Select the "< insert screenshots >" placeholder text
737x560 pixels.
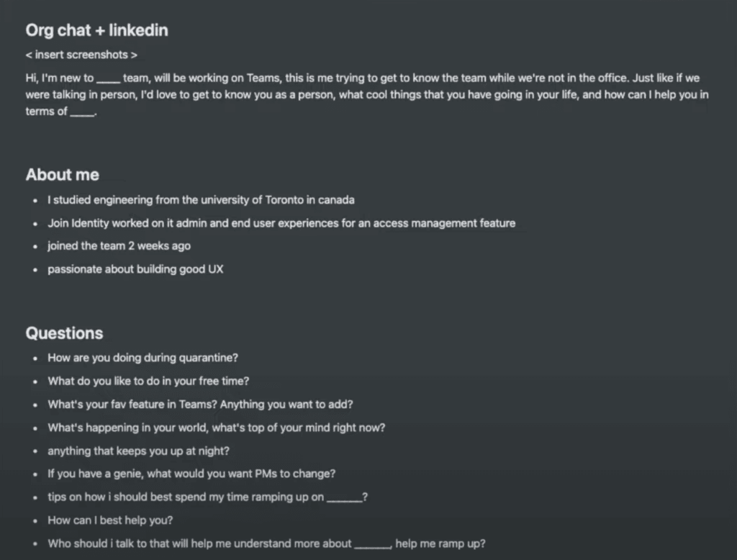[81, 55]
